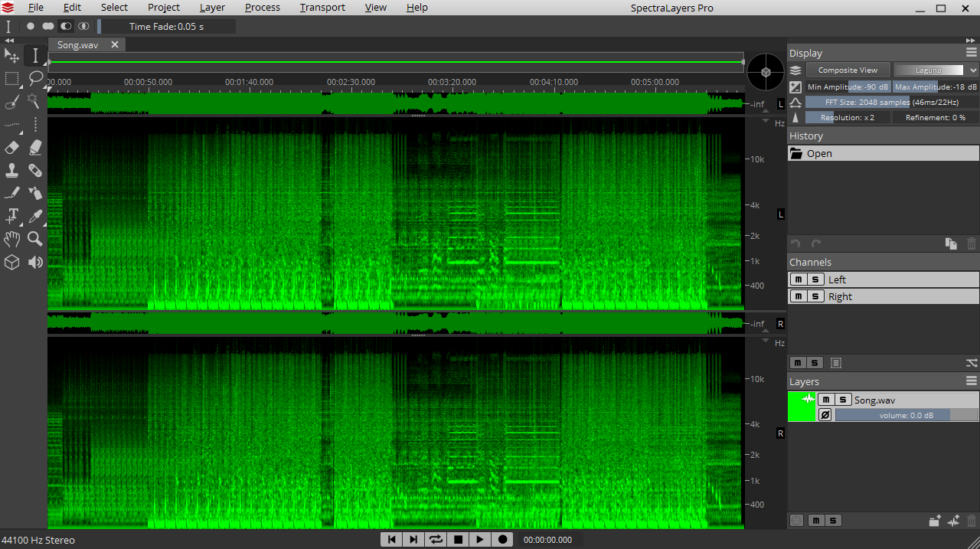Select the Eraser tool
The image size is (980, 549).
pyautogui.click(x=11, y=147)
